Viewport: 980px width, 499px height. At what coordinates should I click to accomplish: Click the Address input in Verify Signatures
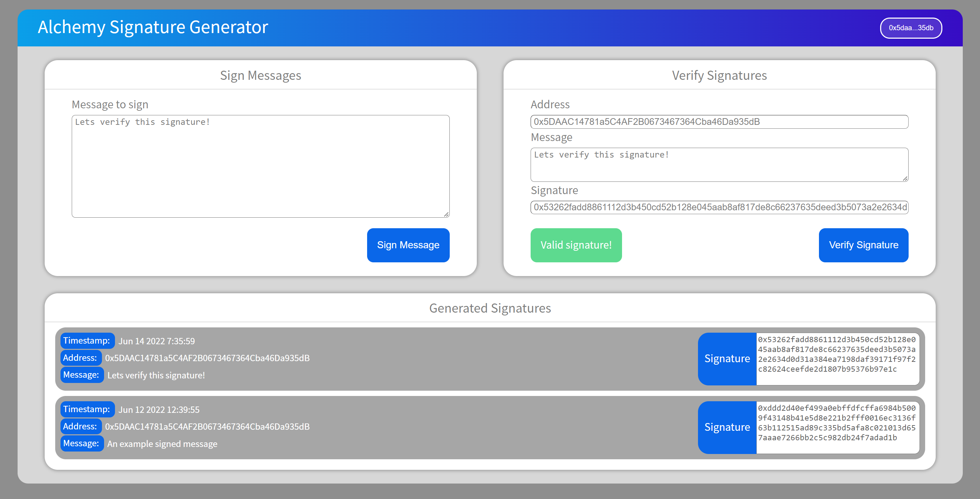point(719,122)
